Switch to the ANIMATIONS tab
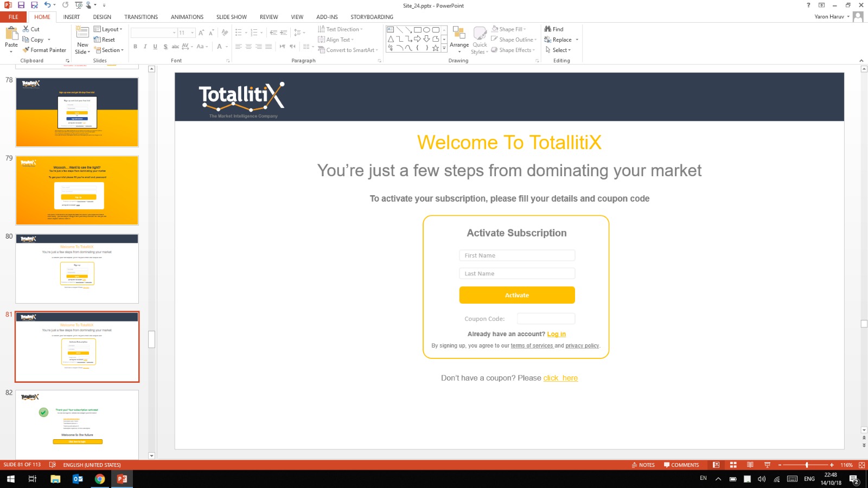This screenshot has height=488, width=868. (x=187, y=17)
